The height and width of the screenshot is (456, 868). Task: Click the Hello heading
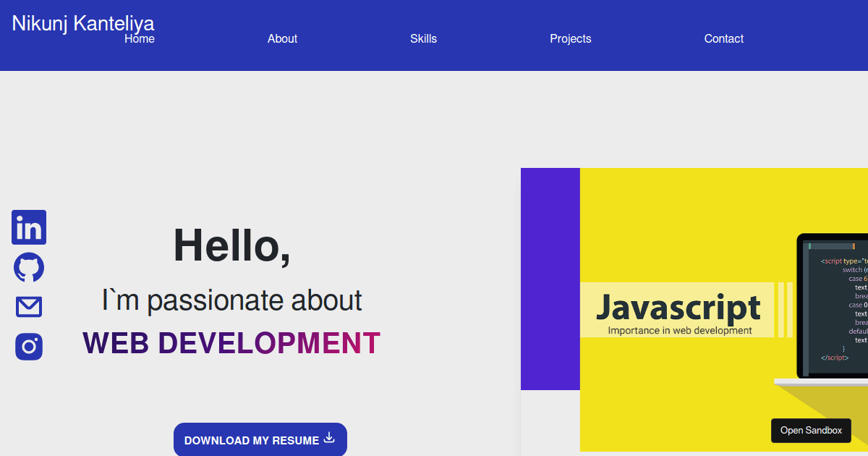pyautogui.click(x=231, y=246)
